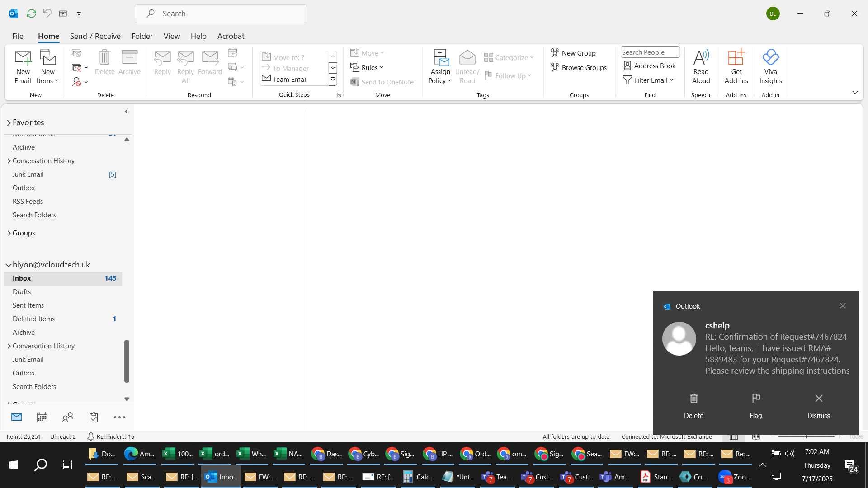Screen dimensions: 868x488
Task: Open Viva Insights add-in
Action: click(x=770, y=66)
